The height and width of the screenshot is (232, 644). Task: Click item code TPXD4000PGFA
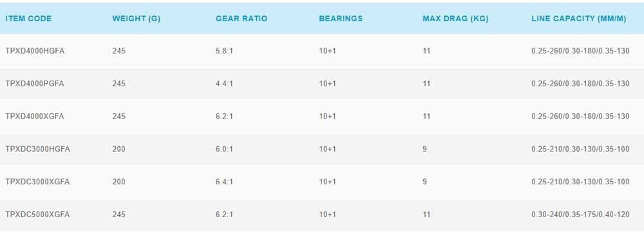(x=35, y=84)
